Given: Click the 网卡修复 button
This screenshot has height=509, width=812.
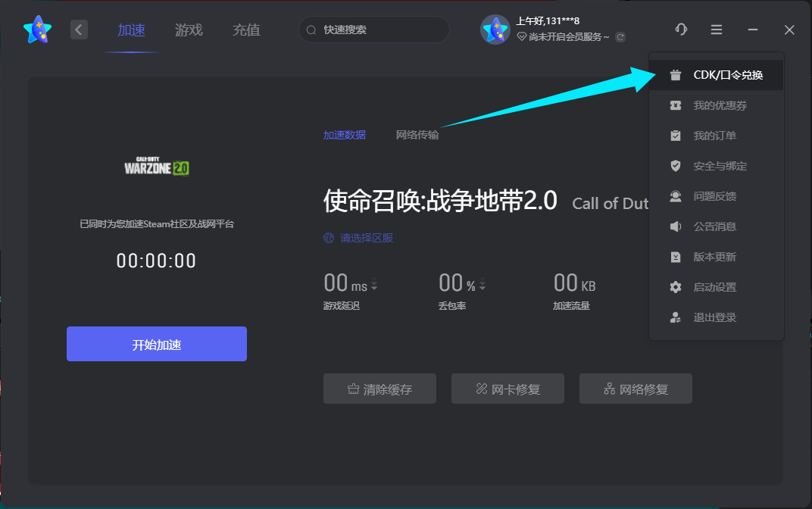Looking at the screenshot, I should 507,389.
